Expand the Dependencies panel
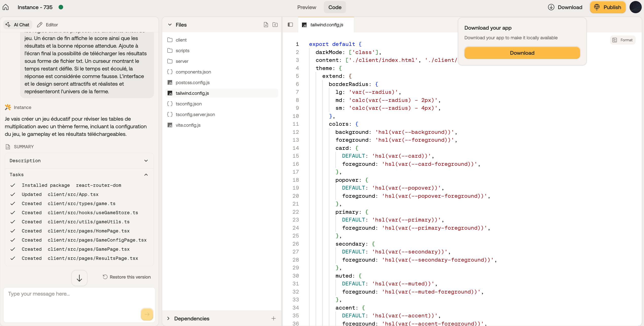Viewport: 644px width, 326px height. point(168,318)
